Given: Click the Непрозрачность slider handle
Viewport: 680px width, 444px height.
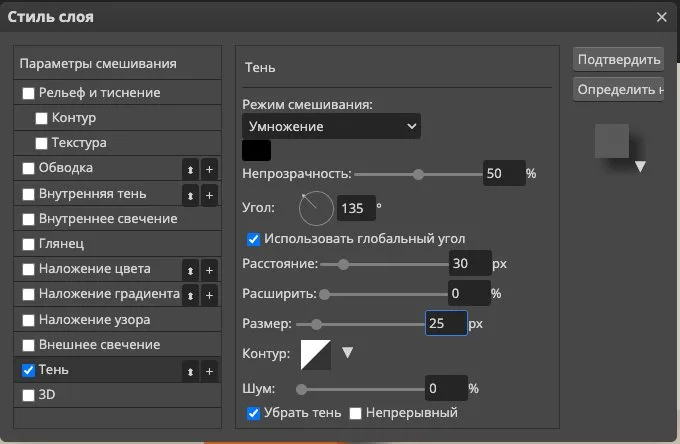Looking at the screenshot, I should pos(418,174).
